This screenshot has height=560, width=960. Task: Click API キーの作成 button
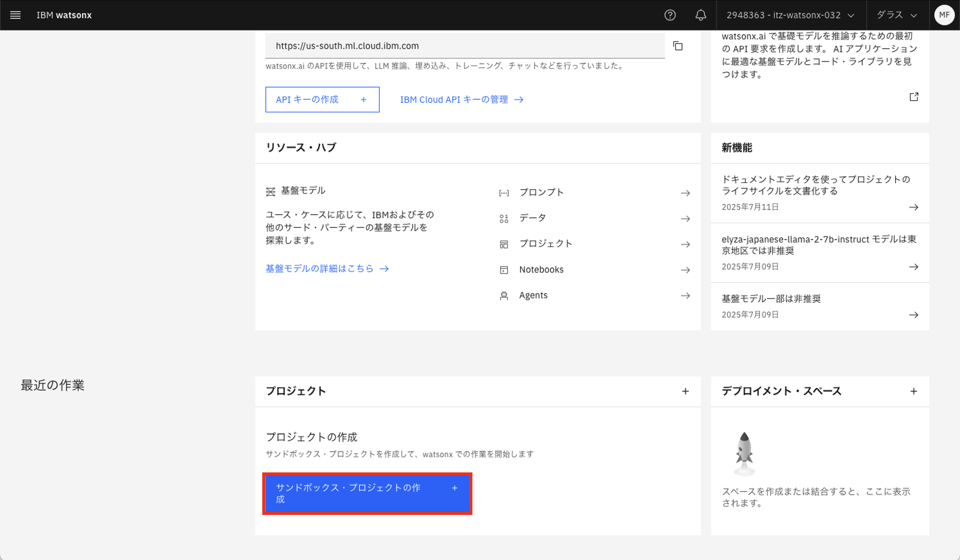coord(322,100)
